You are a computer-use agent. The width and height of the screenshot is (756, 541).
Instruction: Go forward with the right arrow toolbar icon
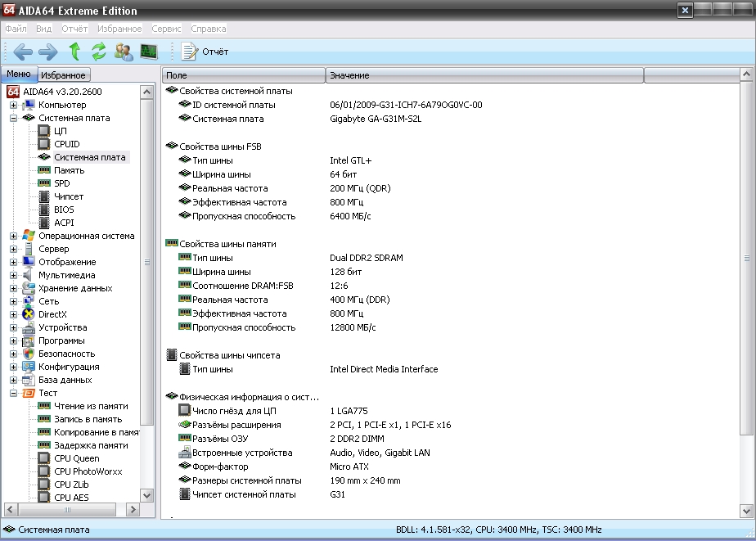click(x=48, y=51)
